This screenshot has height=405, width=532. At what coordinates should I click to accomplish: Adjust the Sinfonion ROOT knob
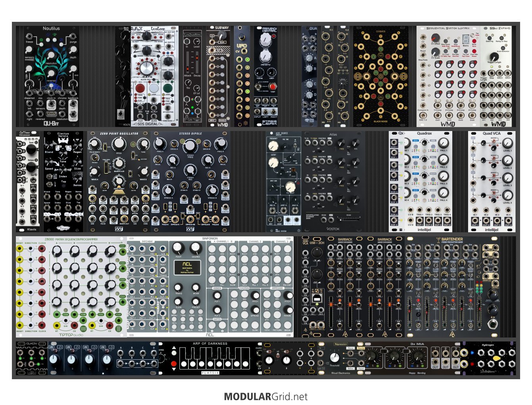178,249
